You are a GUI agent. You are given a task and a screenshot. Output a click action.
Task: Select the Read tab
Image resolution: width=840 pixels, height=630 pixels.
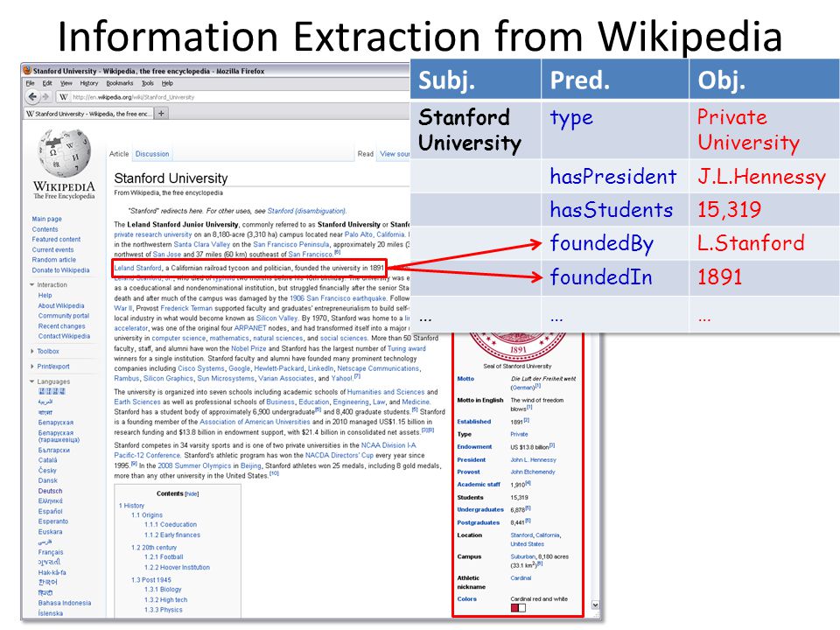coord(366,154)
